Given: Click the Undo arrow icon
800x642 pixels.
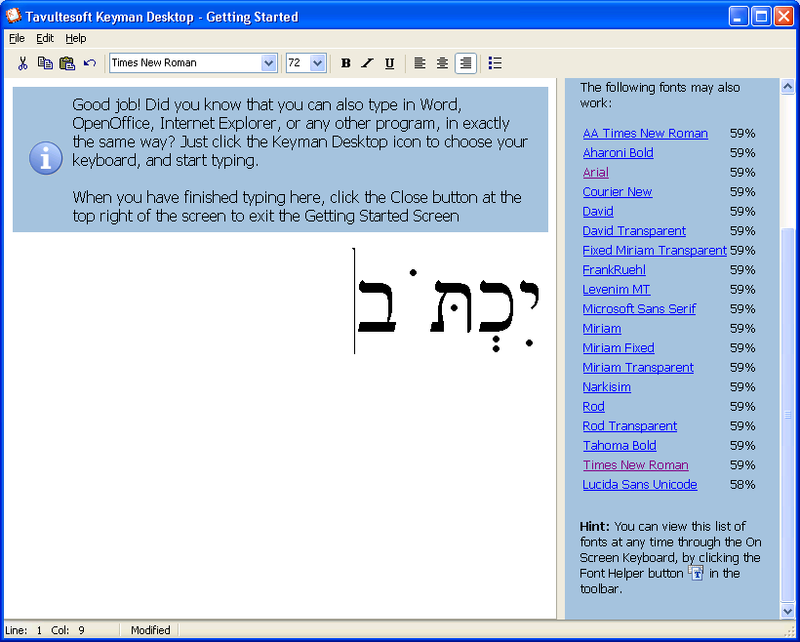Looking at the screenshot, I should (x=90, y=63).
